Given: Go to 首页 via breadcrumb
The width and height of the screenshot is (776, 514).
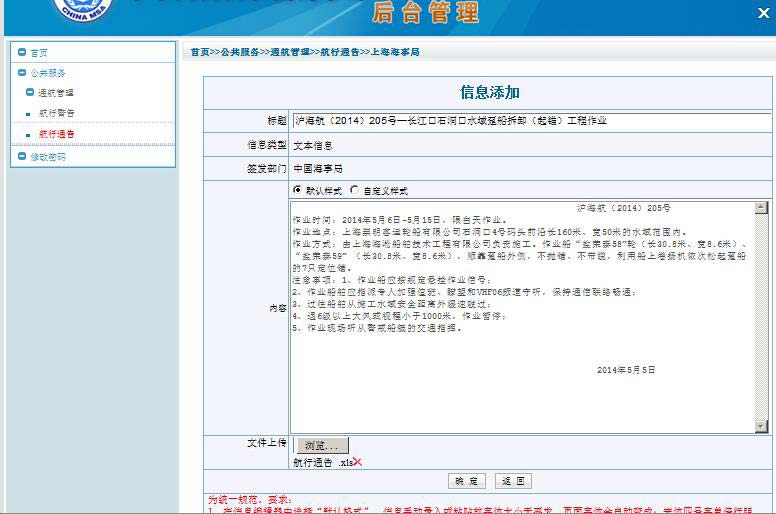Looking at the screenshot, I should tap(200, 52).
